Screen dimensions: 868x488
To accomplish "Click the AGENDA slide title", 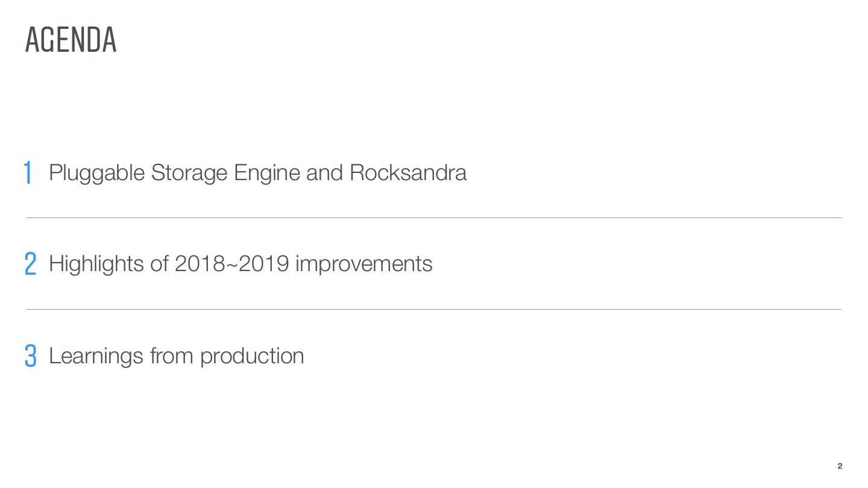I will point(71,40).
